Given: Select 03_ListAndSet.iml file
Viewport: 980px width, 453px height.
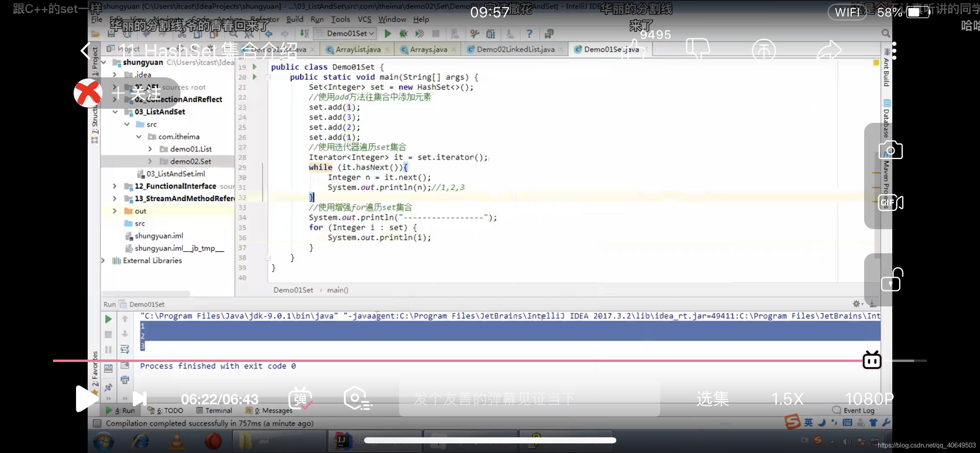Looking at the screenshot, I should 171,174.
